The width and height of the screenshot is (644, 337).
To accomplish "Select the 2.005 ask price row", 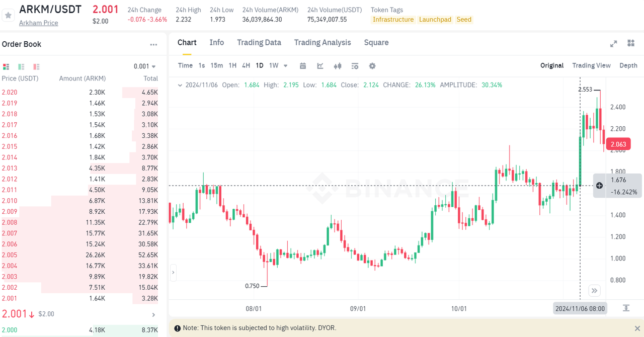I will [x=80, y=255].
